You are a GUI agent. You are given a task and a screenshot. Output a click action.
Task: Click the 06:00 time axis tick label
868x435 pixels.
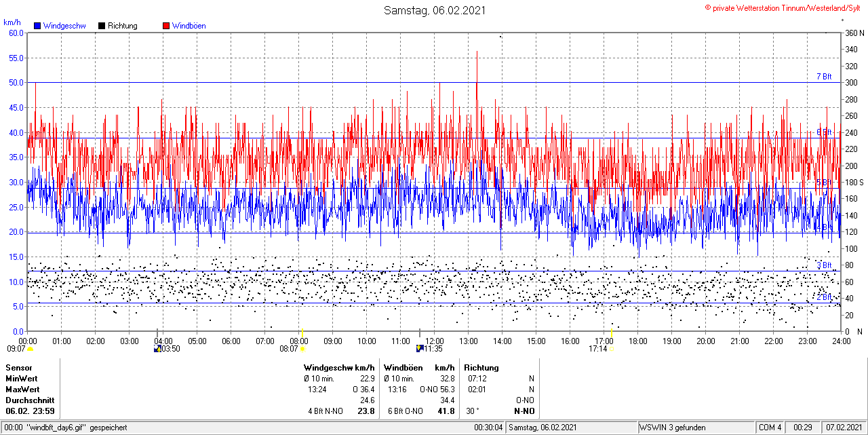231,341
